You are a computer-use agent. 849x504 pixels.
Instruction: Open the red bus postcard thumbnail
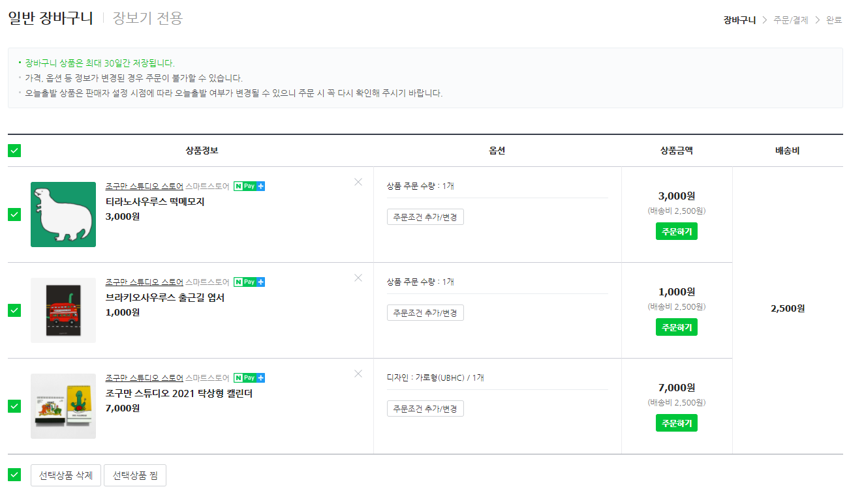coord(63,310)
